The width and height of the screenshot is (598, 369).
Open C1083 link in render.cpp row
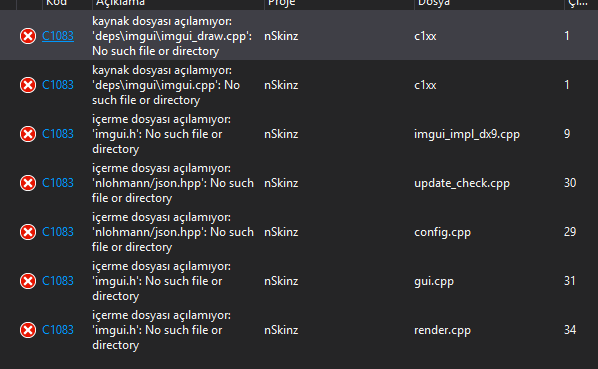coord(58,330)
